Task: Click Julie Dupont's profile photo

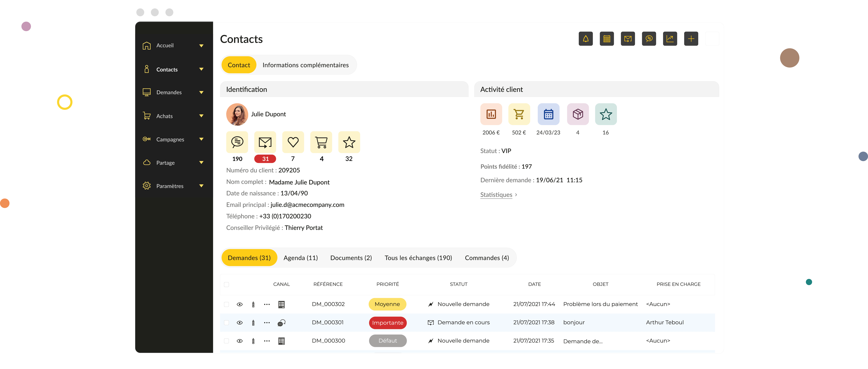Action: click(x=237, y=115)
